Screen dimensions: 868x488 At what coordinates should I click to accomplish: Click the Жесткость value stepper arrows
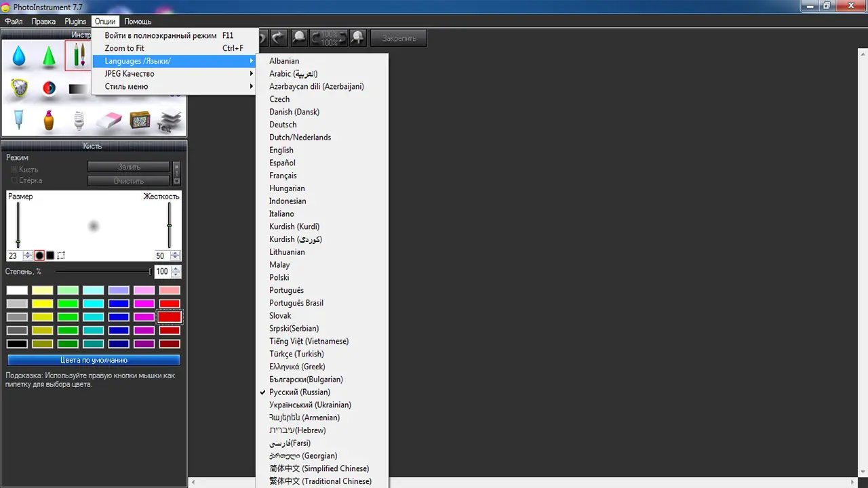176,256
